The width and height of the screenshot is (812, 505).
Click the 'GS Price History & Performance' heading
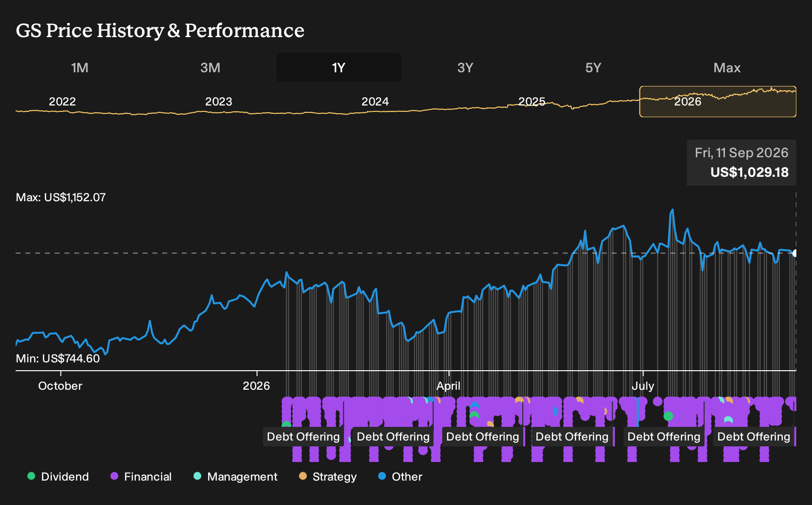(x=160, y=30)
